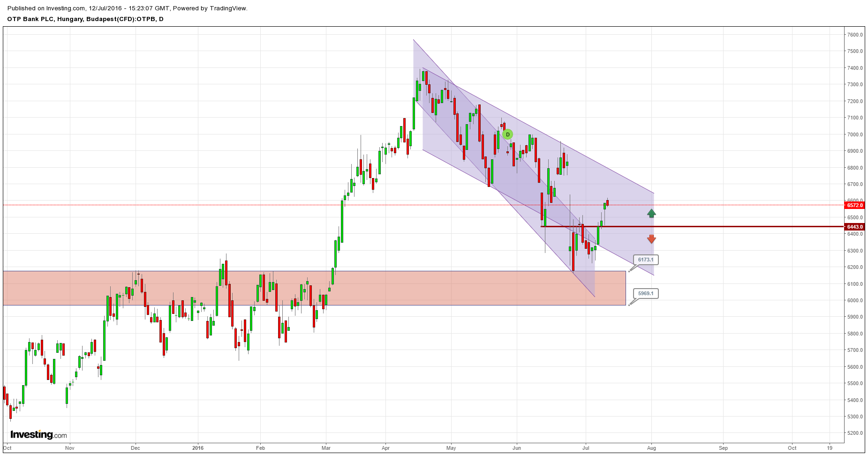The height and width of the screenshot is (454, 868).
Task: Click the Jul label on time axis
Action: tap(586, 448)
